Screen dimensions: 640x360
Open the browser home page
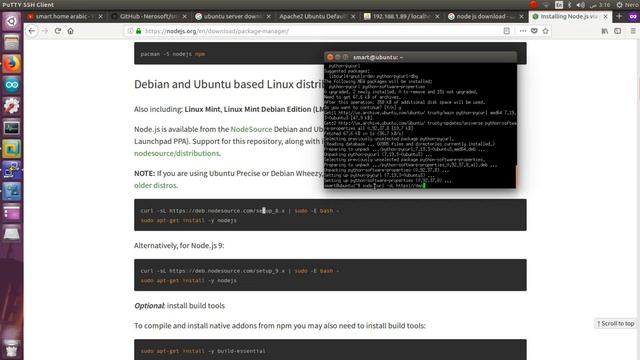click(x=71, y=31)
